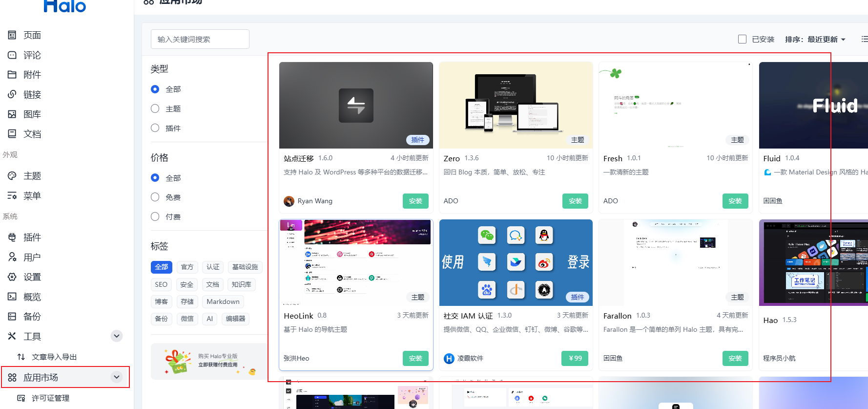This screenshot has width=868, height=409.
Task: Open the 站点迁移 plugin thumbnail
Action: point(356,105)
